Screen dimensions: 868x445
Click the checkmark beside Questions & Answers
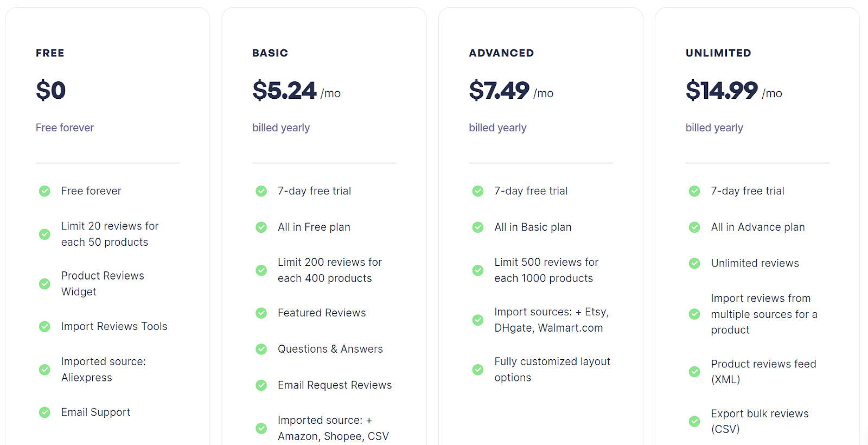[261, 349]
